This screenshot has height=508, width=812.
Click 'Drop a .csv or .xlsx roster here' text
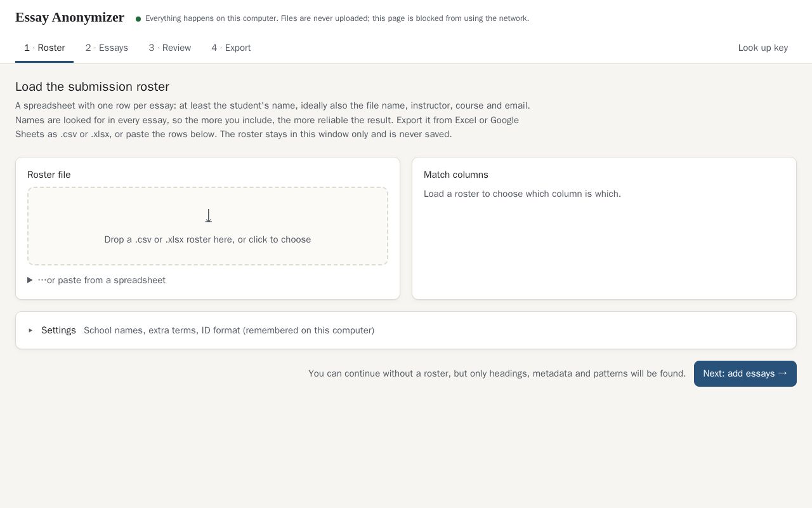pyautogui.click(x=207, y=239)
